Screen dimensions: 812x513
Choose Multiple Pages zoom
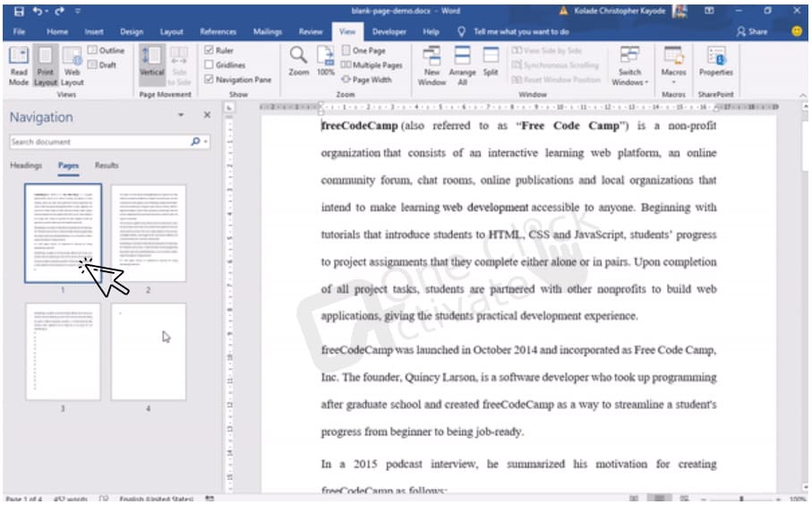pyautogui.click(x=372, y=64)
